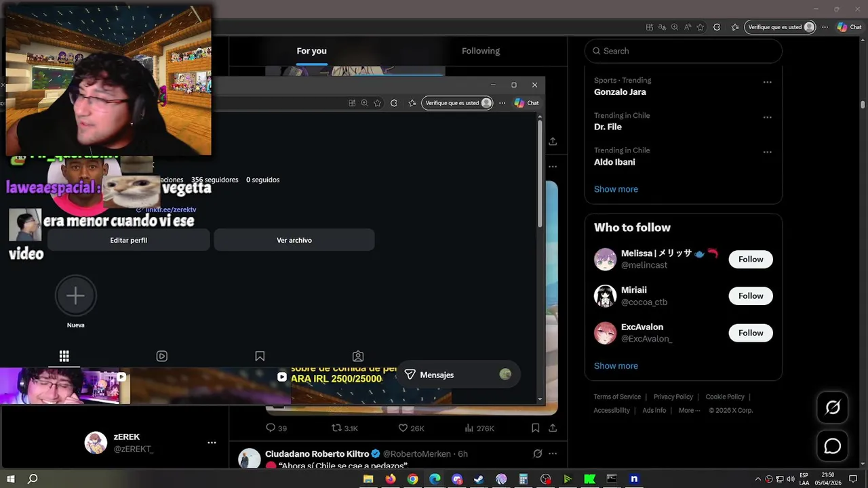Click back window translate icon

point(662,27)
